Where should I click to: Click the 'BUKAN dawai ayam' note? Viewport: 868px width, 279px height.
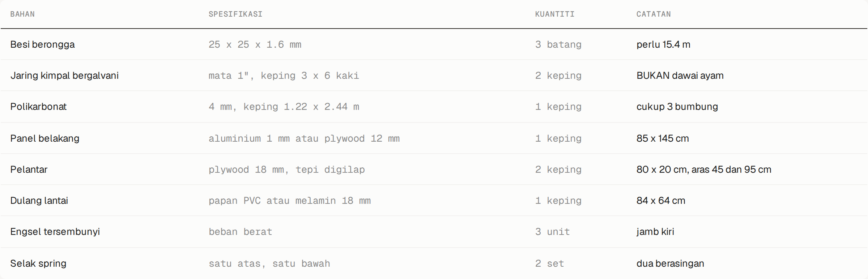coord(680,76)
